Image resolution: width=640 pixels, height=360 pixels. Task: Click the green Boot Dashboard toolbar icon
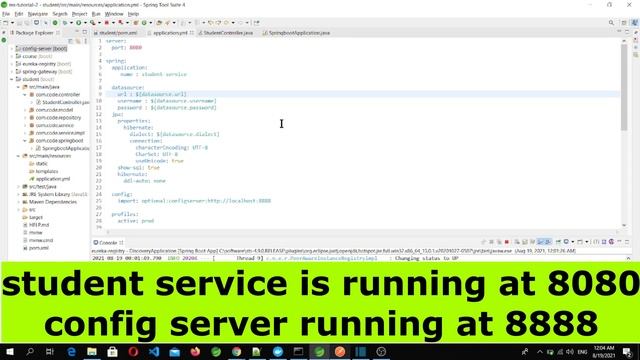(55, 23)
